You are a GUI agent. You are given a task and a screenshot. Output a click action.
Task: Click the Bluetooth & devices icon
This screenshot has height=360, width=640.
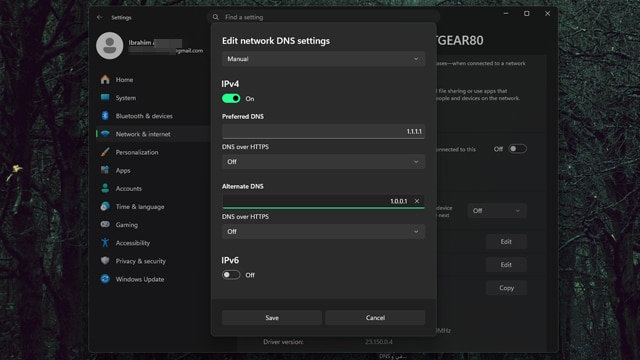coord(105,116)
